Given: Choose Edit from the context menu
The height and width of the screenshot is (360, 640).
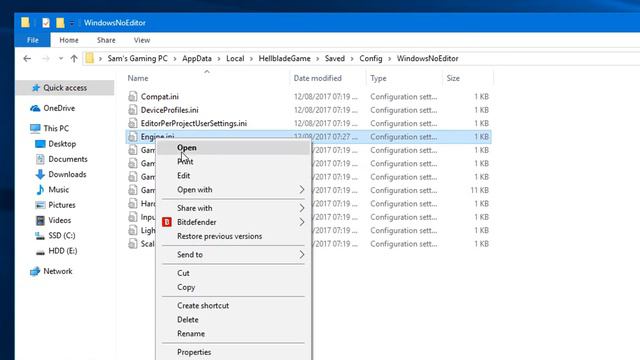Looking at the screenshot, I should click(234, 176).
